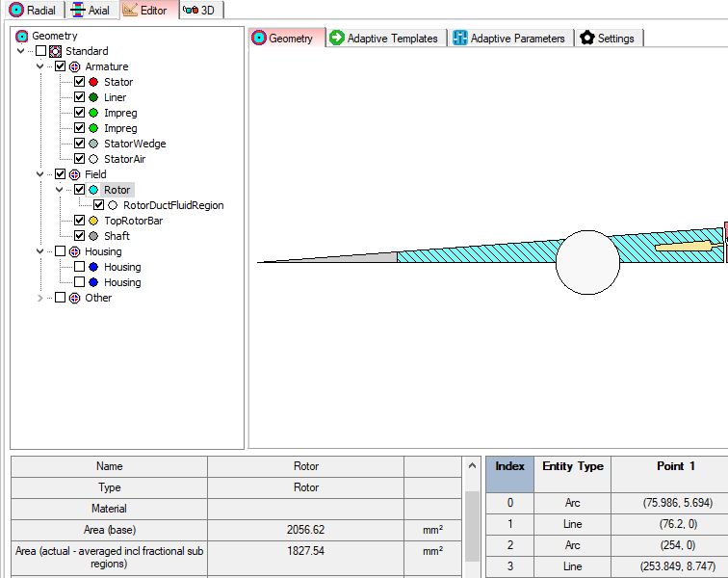Uncheck the Rotor checkbox
This screenshot has width=728, height=578.
[79, 189]
